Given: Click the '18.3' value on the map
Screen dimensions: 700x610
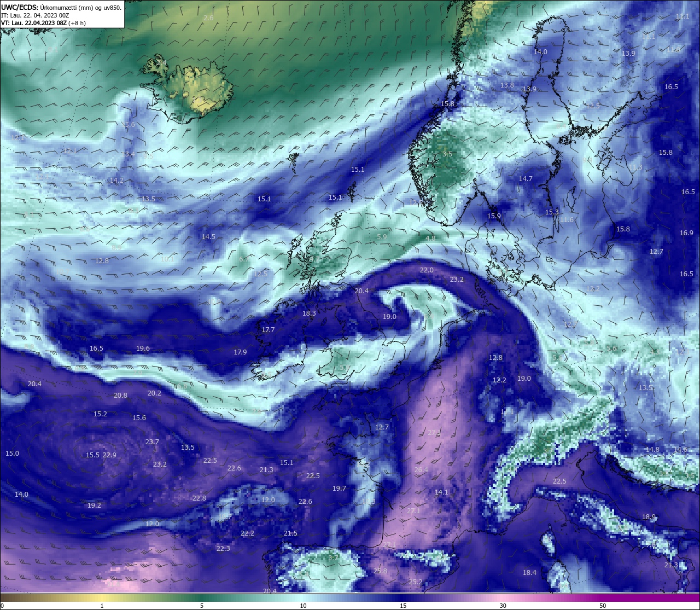Looking at the screenshot, I should point(309,313).
